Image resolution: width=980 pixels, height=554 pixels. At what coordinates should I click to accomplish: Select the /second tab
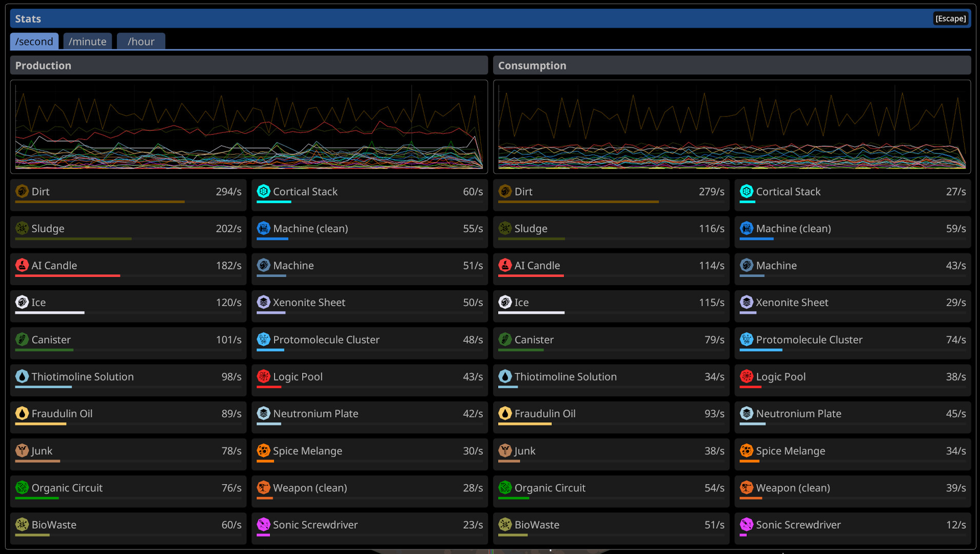point(34,42)
